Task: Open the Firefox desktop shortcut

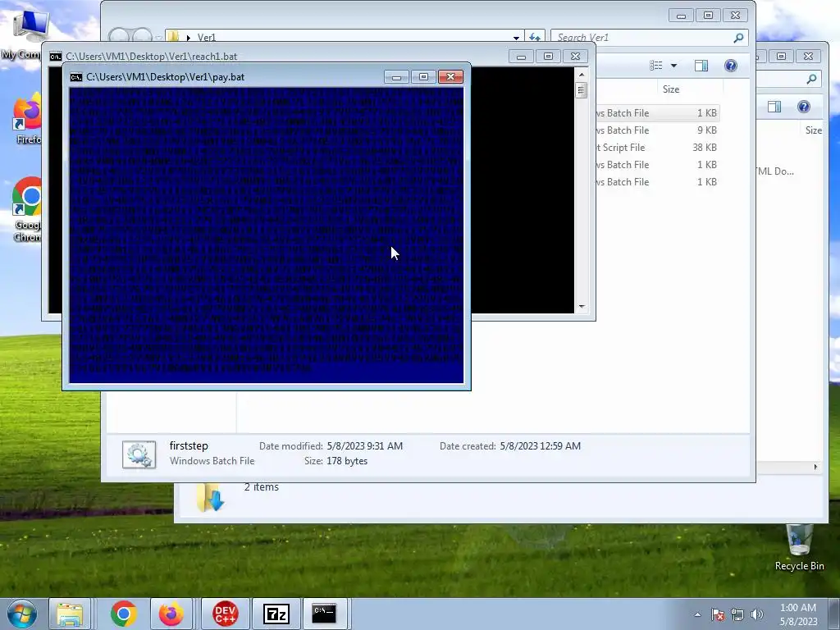Action: pos(28,119)
